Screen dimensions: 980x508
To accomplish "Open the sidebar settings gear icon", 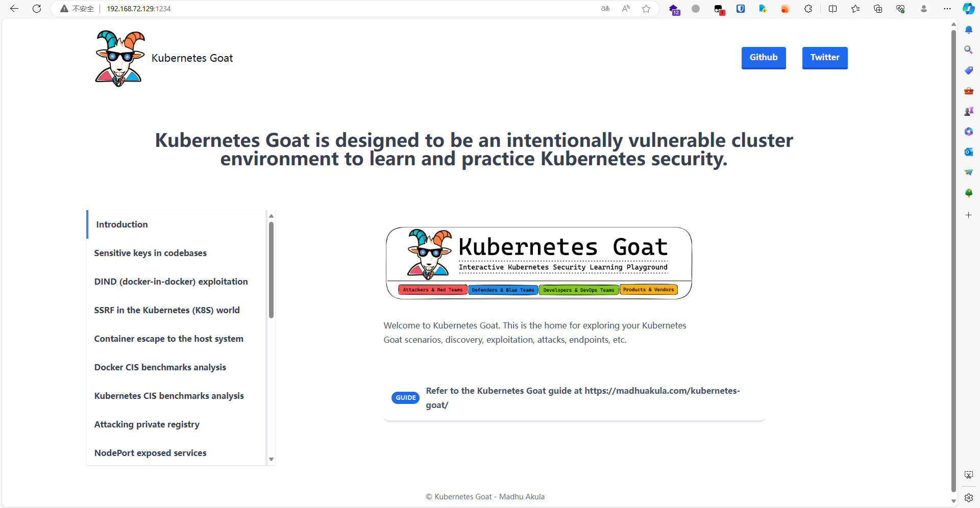I will [969, 498].
